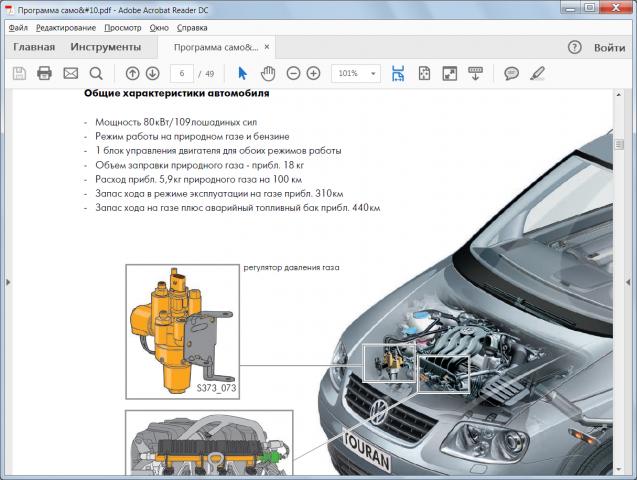Open the Файл menu
Screen dimensions: 637x480
click(18, 28)
